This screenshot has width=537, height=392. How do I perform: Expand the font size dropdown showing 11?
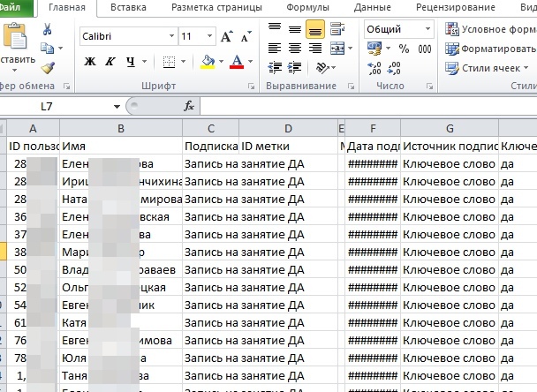pyautogui.click(x=209, y=37)
